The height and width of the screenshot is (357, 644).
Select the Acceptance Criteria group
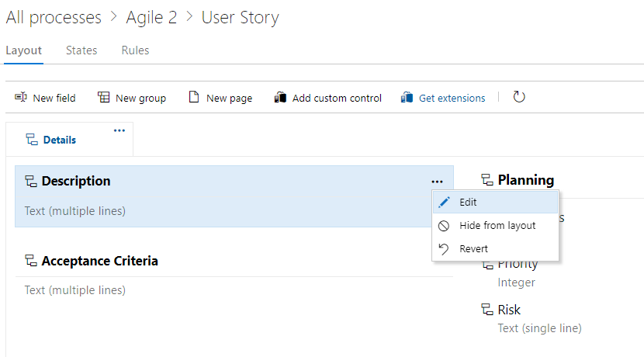click(99, 261)
